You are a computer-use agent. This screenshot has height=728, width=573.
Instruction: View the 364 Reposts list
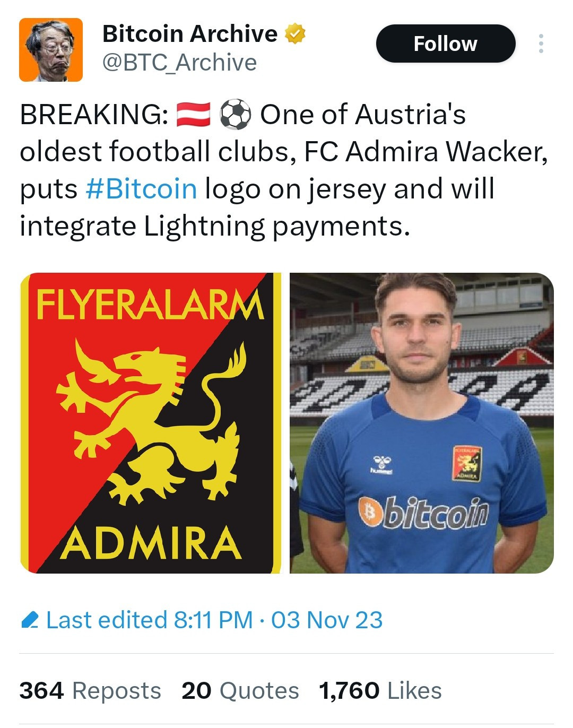90,690
